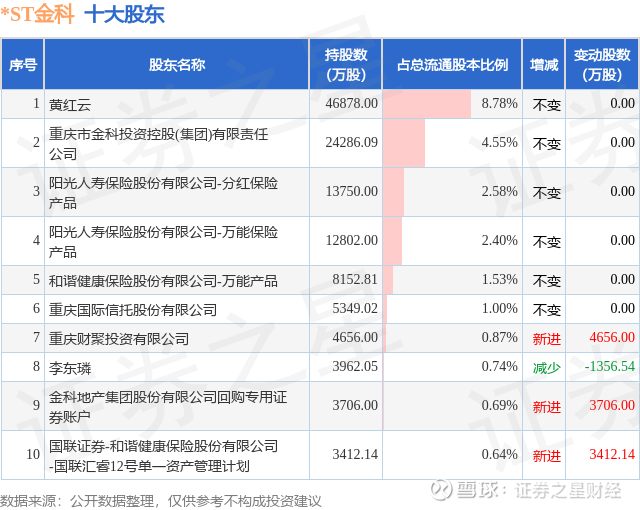Click '新进' status in 重庆财聚投资 row

click(x=547, y=339)
